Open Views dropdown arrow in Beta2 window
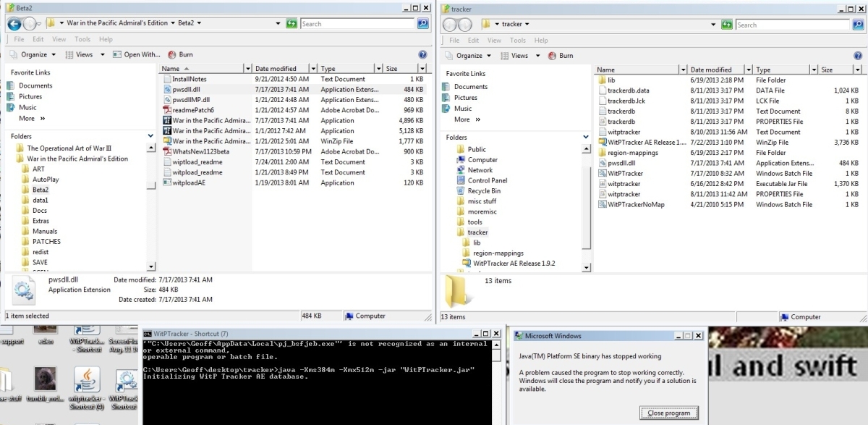The image size is (868, 425). click(x=103, y=54)
